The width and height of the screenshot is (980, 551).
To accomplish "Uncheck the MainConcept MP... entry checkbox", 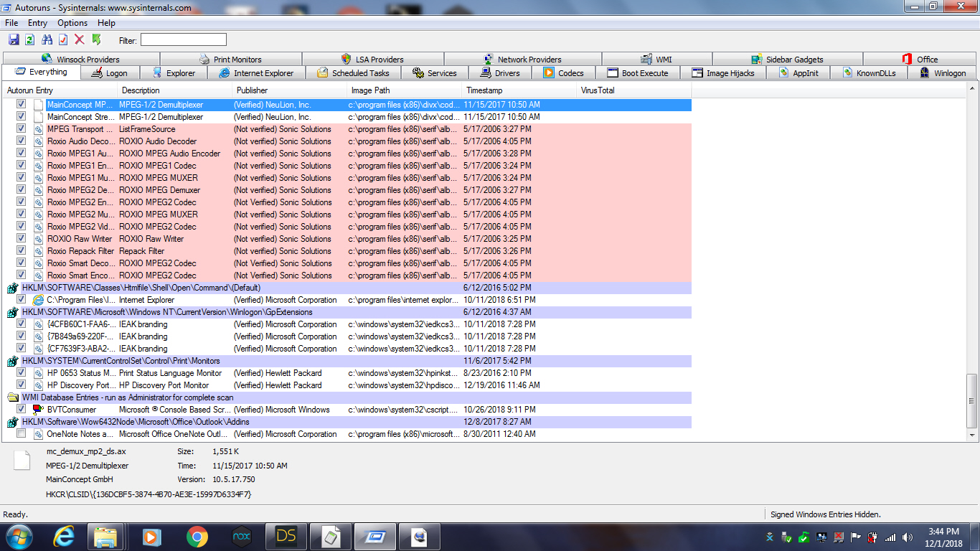I will (21, 105).
